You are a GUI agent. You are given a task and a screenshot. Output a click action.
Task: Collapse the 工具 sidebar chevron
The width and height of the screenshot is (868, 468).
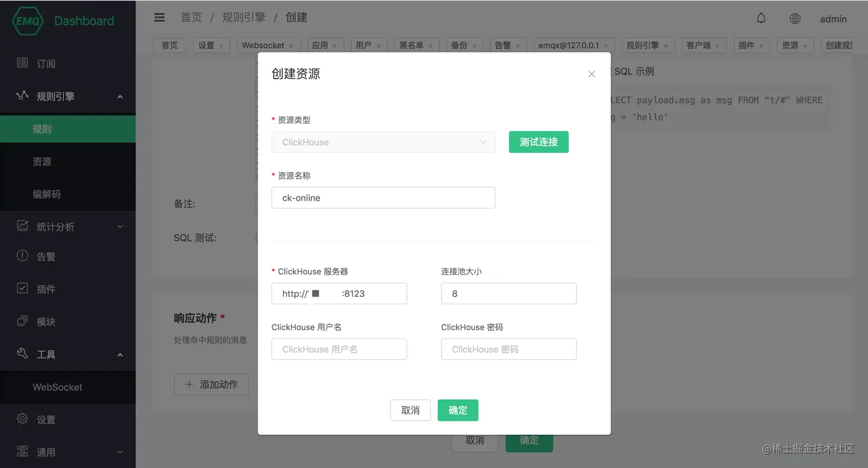click(120, 355)
